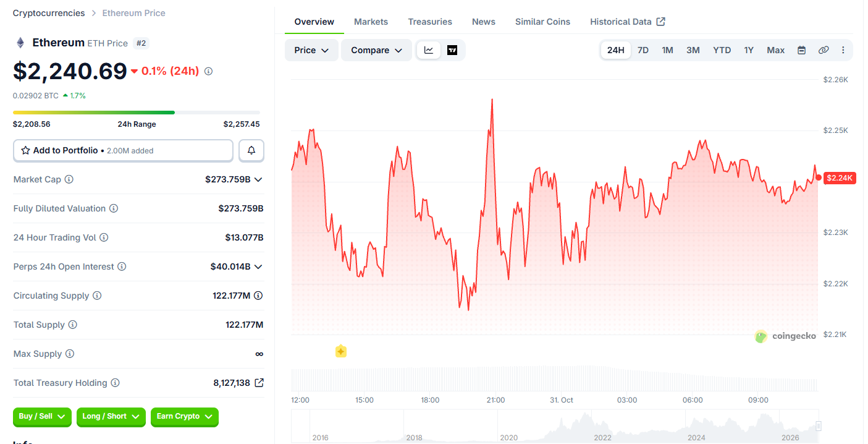Select the 7D time range
The image size is (868, 444).
click(643, 50)
